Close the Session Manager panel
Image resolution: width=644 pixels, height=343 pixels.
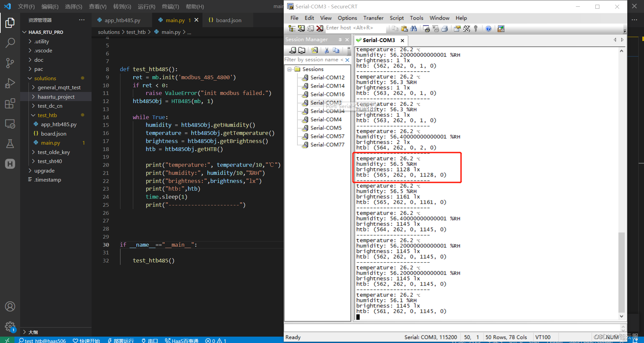tap(347, 40)
